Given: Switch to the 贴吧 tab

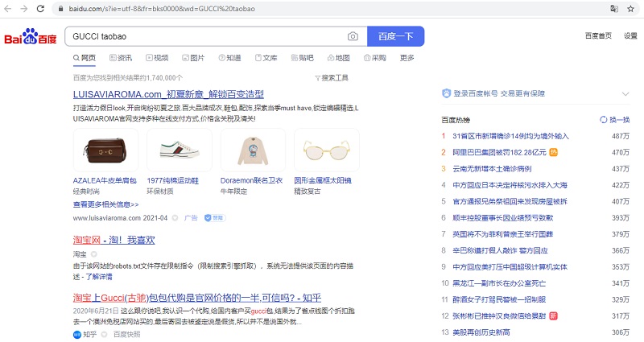Looking at the screenshot, I should pos(303,58).
